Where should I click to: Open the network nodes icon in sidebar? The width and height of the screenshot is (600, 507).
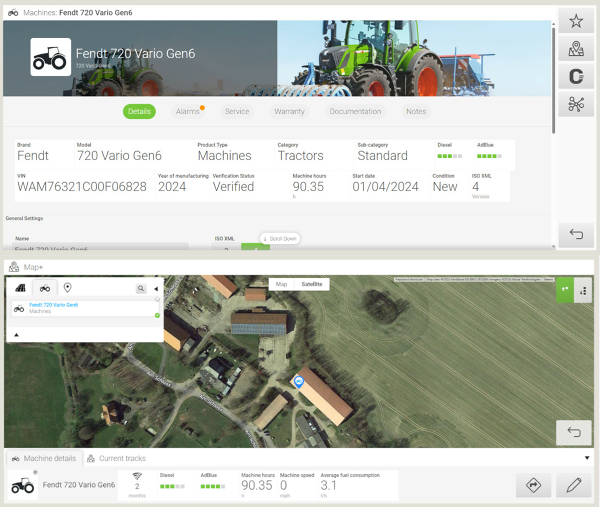click(576, 104)
